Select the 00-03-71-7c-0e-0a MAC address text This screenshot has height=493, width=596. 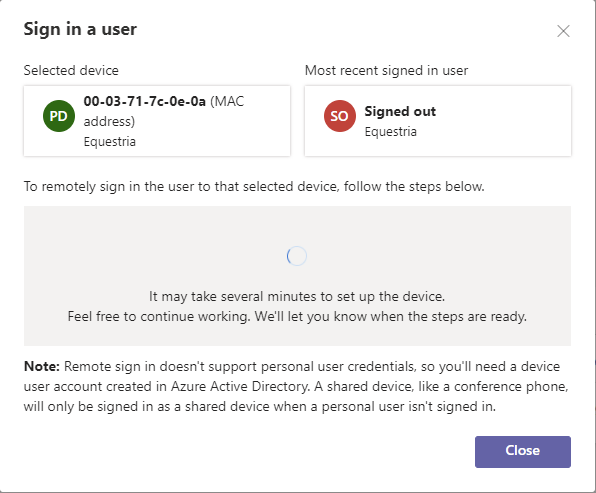coord(144,101)
